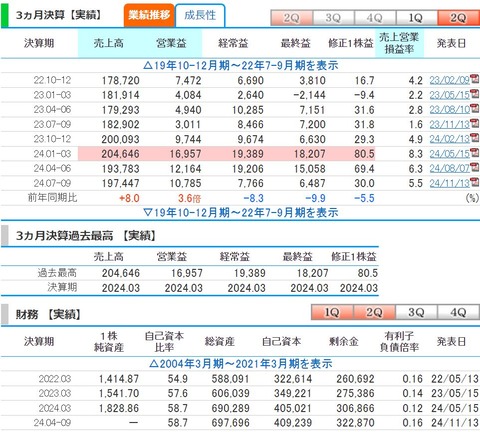This screenshot has height=432, width=480.
Task: Open the PDF icon beside 23/11/13
Action: click(475, 123)
